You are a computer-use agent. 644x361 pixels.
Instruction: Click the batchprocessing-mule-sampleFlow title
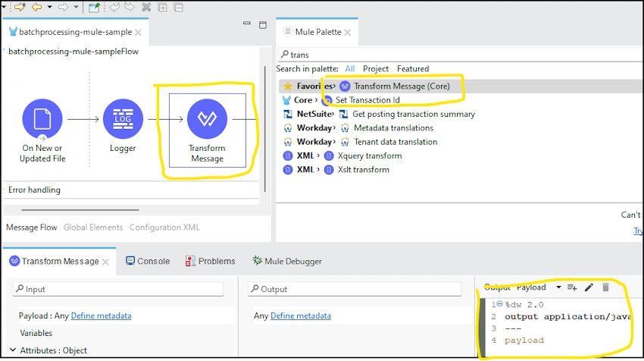click(x=73, y=52)
